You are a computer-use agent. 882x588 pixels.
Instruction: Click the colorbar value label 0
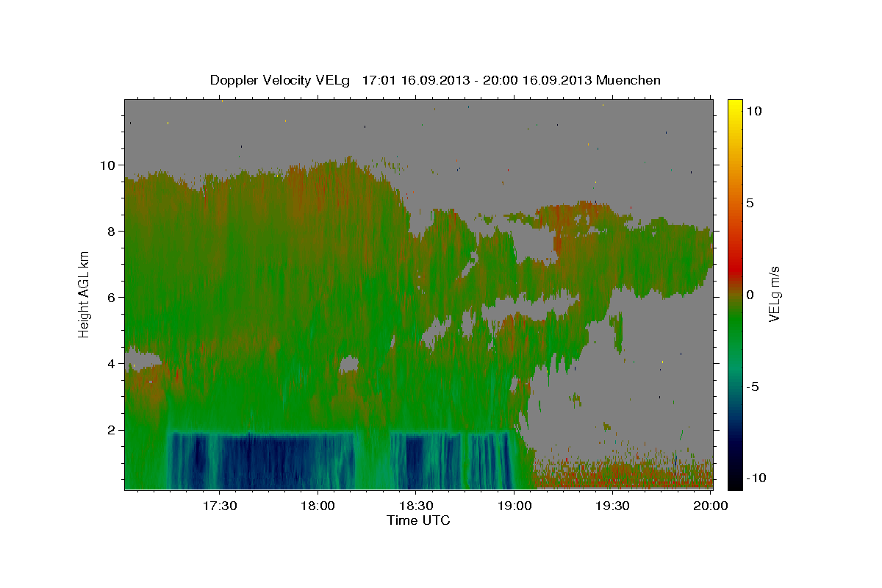[x=750, y=295]
